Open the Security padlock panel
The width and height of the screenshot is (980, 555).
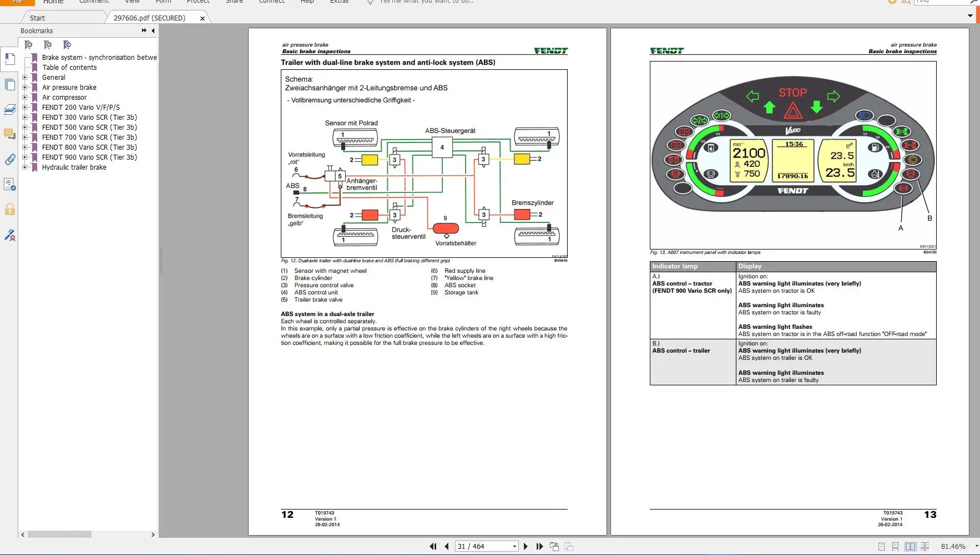click(9, 210)
